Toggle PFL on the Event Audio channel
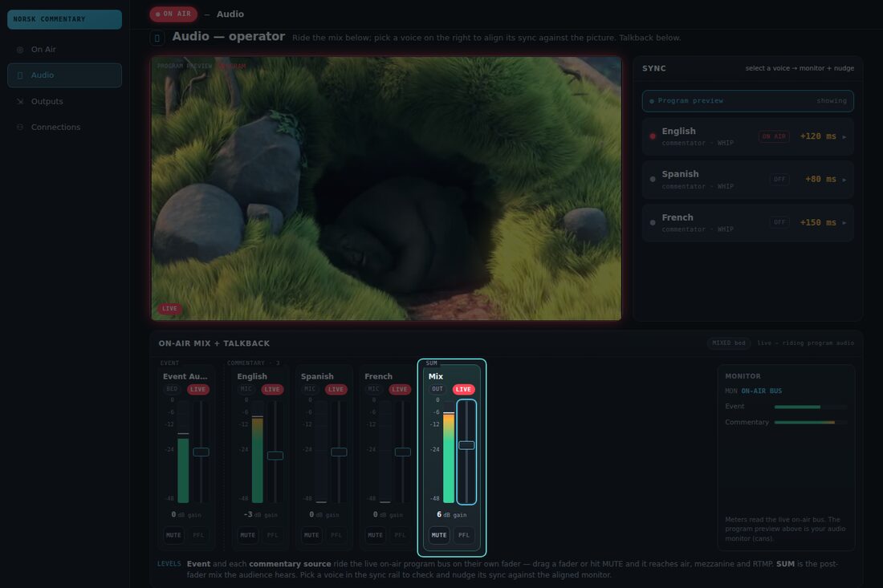This screenshot has height=588, width=883. click(198, 535)
